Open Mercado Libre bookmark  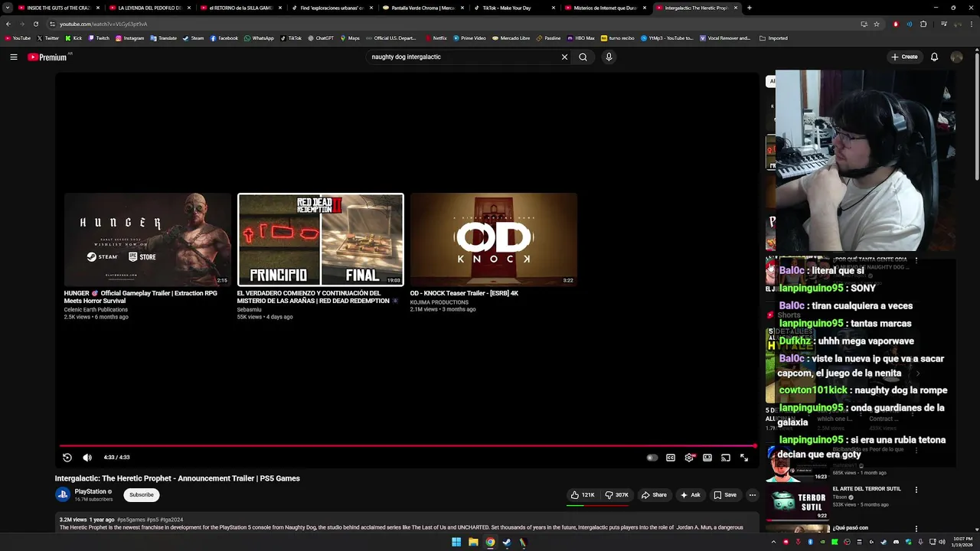pos(511,37)
